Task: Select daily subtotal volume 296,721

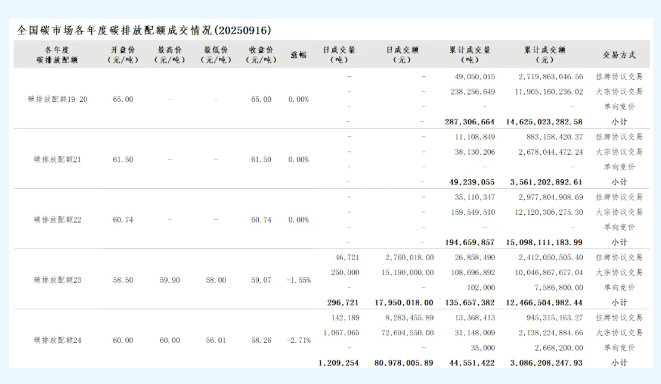Action: point(343,303)
